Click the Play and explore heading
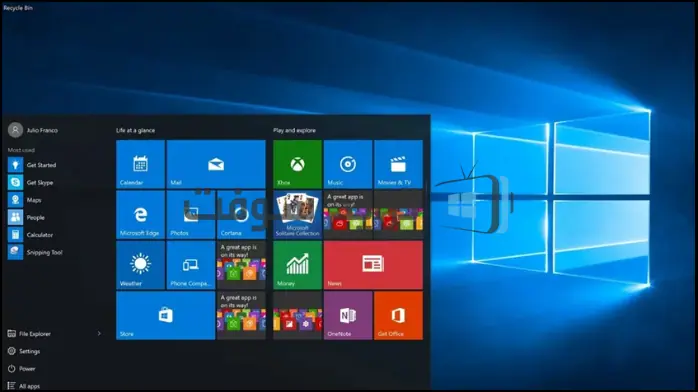The height and width of the screenshot is (392, 698). [x=294, y=130]
